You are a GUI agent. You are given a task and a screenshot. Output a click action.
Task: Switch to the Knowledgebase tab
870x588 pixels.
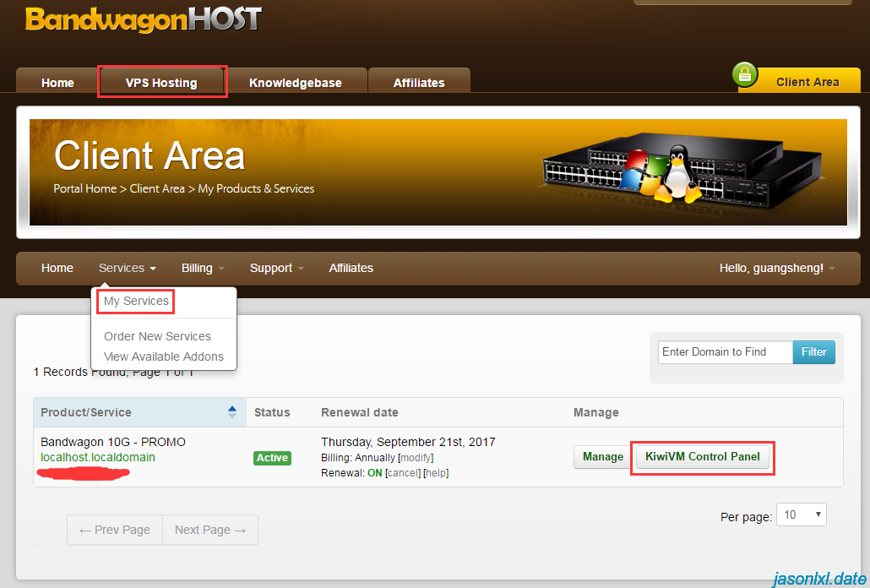point(295,83)
